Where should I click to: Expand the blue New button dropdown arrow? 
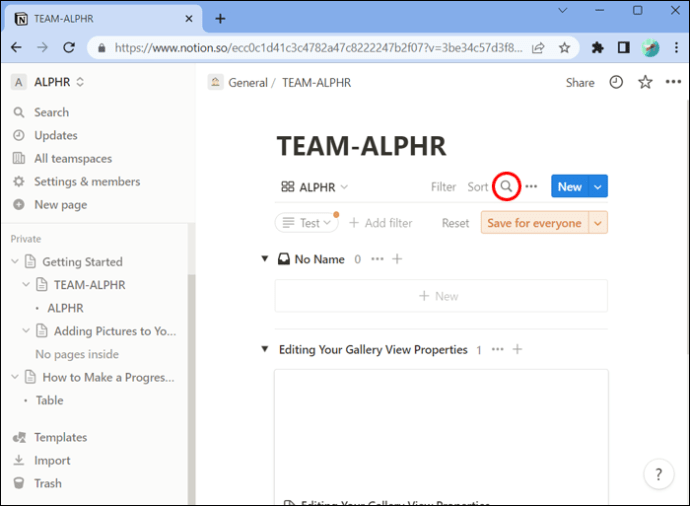pyautogui.click(x=598, y=187)
